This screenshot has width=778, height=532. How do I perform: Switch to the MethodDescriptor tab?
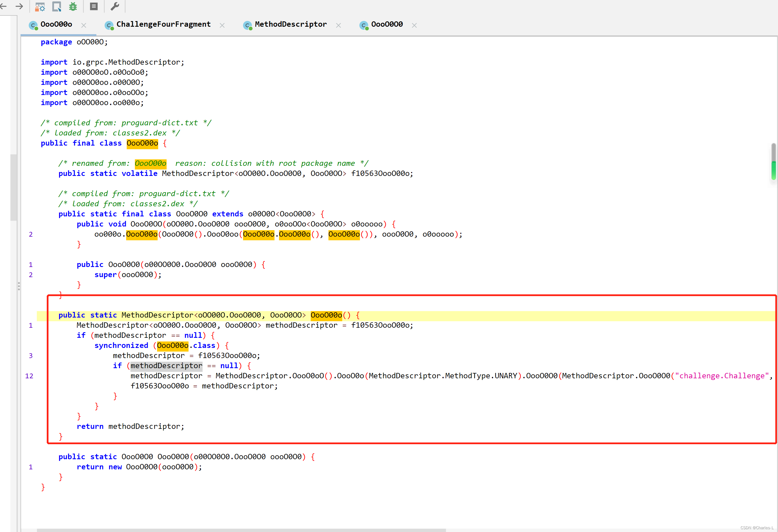(290, 24)
